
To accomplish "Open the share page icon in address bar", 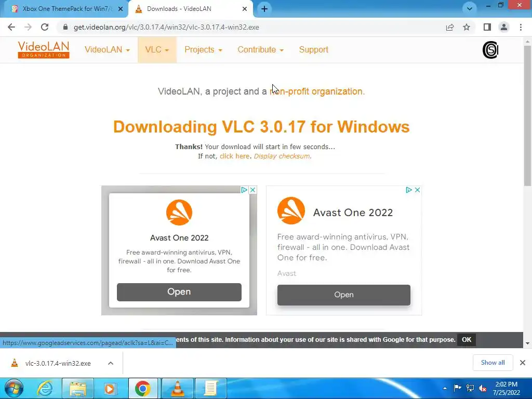I will (450, 27).
